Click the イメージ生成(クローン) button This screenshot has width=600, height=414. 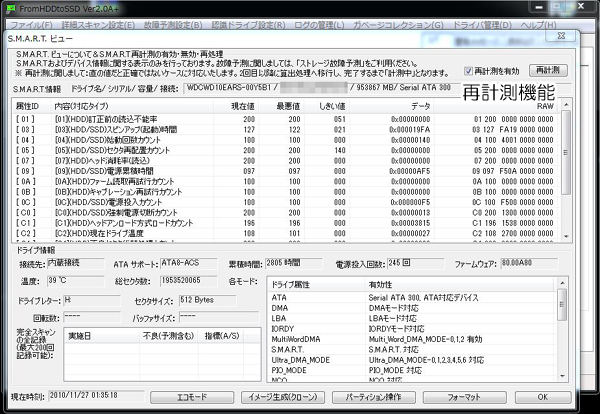(283, 397)
